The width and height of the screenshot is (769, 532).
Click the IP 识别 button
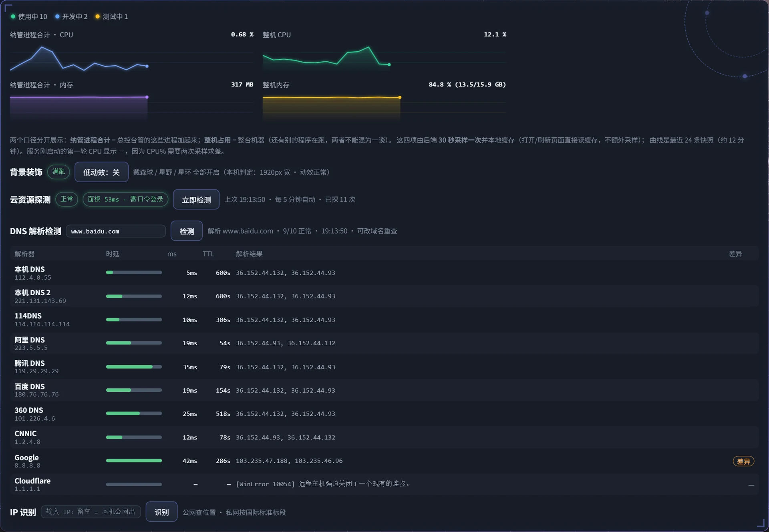(161, 512)
